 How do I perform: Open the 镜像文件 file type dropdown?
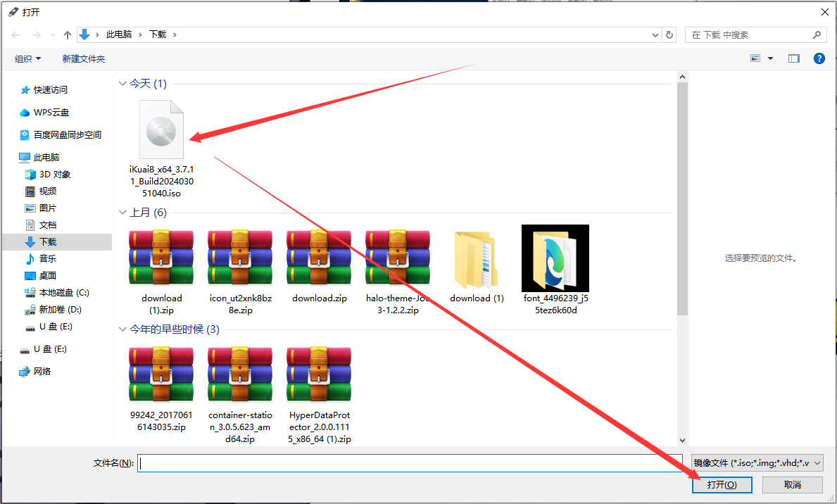pyautogui.click(x=757, y=462)
